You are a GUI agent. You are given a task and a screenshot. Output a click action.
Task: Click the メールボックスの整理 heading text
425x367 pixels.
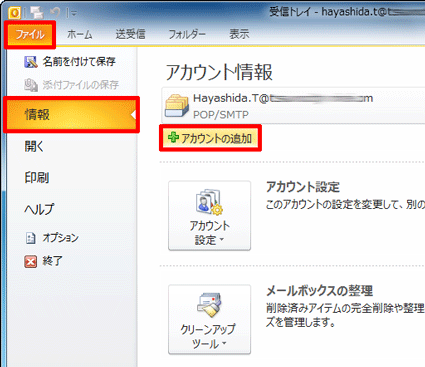[x=319, y=291]
